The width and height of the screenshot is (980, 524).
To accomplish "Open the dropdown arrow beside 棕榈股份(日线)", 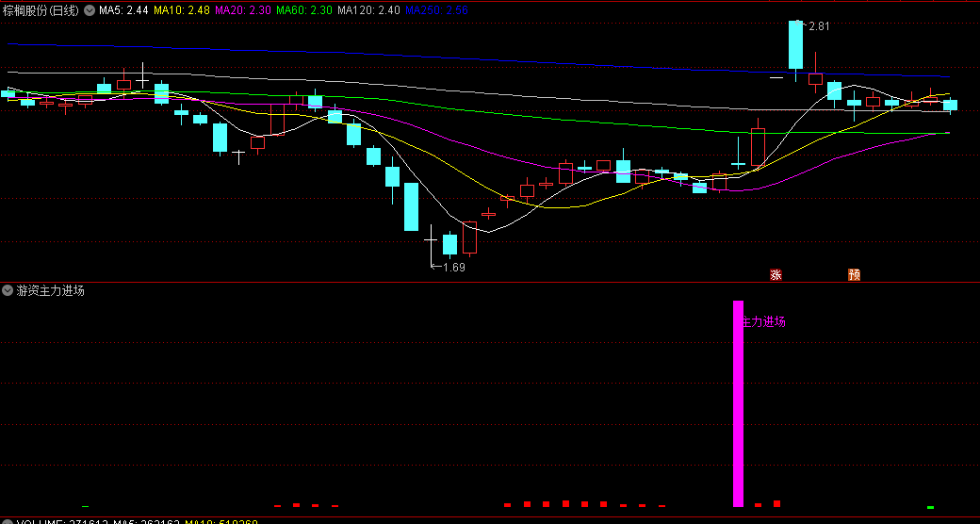I will (x=90, y=10).
